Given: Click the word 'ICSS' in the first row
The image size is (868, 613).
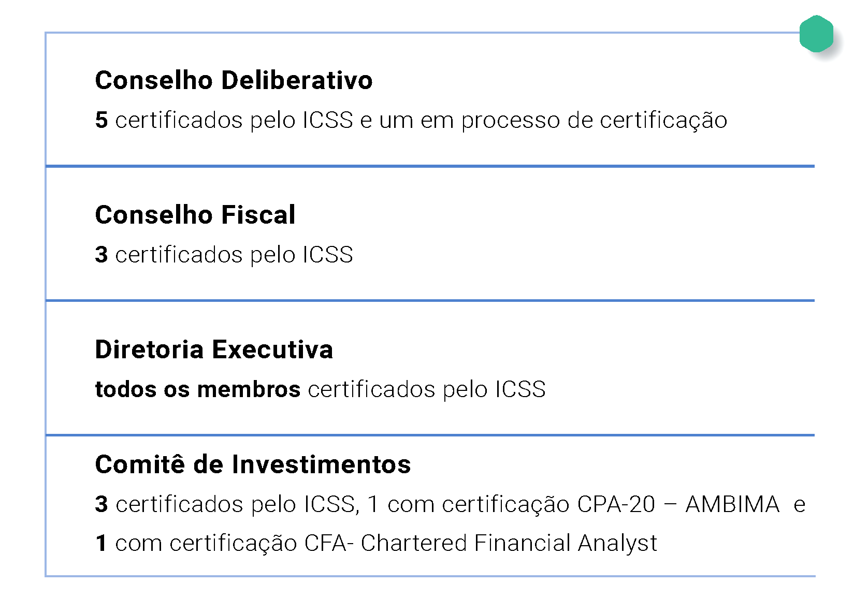Looking at the screenshot, I should pos(328,120).
